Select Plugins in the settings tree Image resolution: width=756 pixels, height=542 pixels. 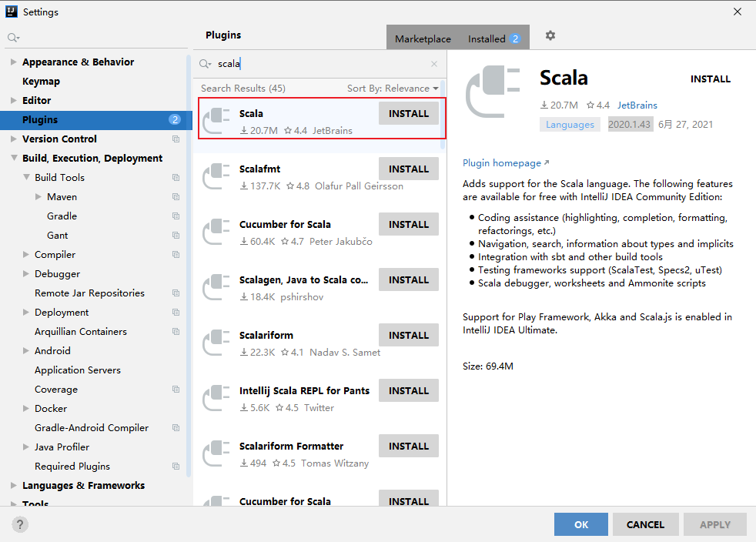(96, 119)
